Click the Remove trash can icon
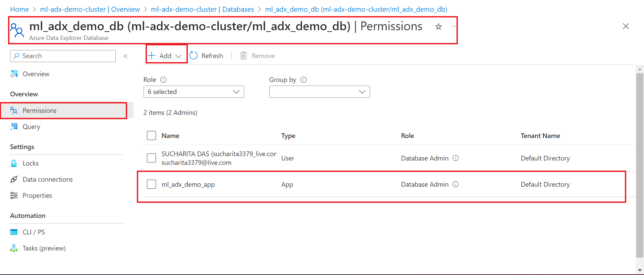644x275 pixels. [244, 55]
